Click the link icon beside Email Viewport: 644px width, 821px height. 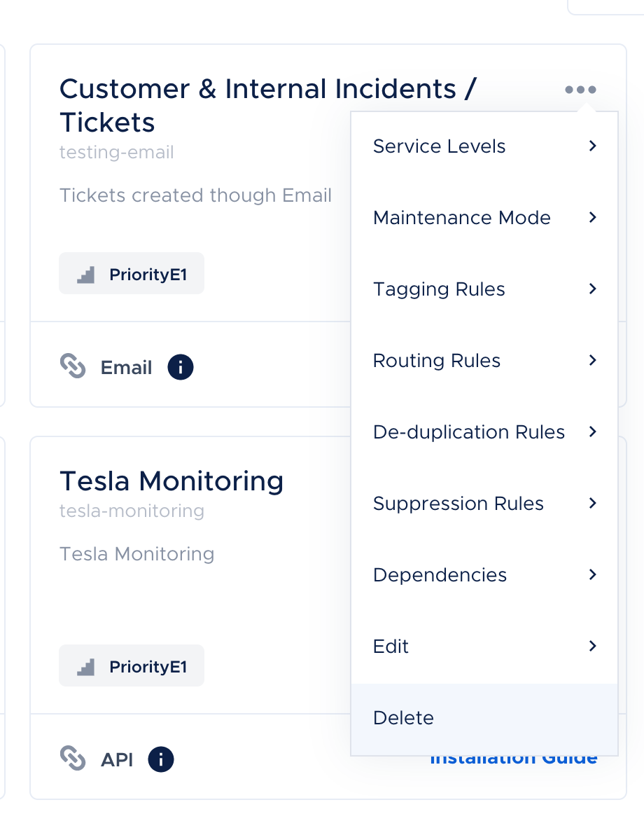(x=73, y=366)
